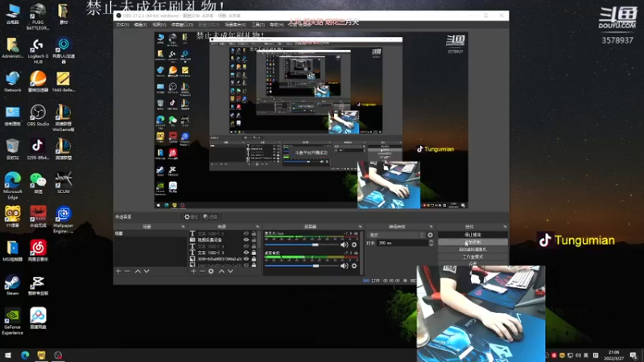
Task: Select the TikTok 3299-8fb4 file icon
Action: [38, 149]
